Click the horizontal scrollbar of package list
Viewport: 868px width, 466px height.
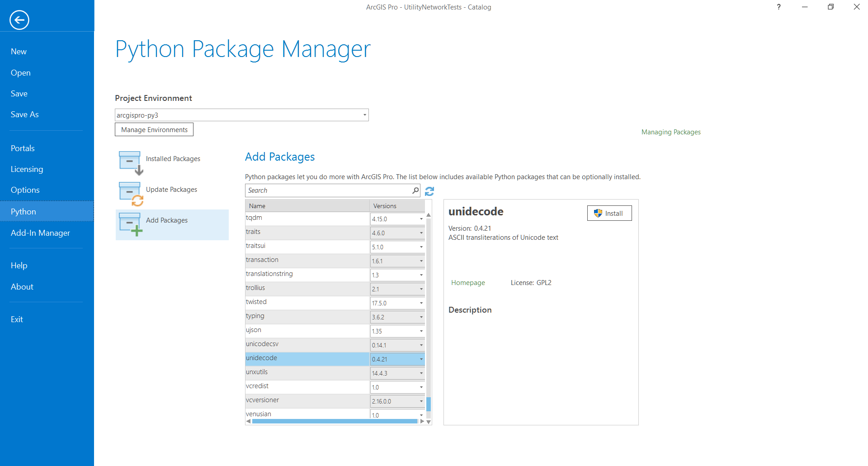click(335, 422)
